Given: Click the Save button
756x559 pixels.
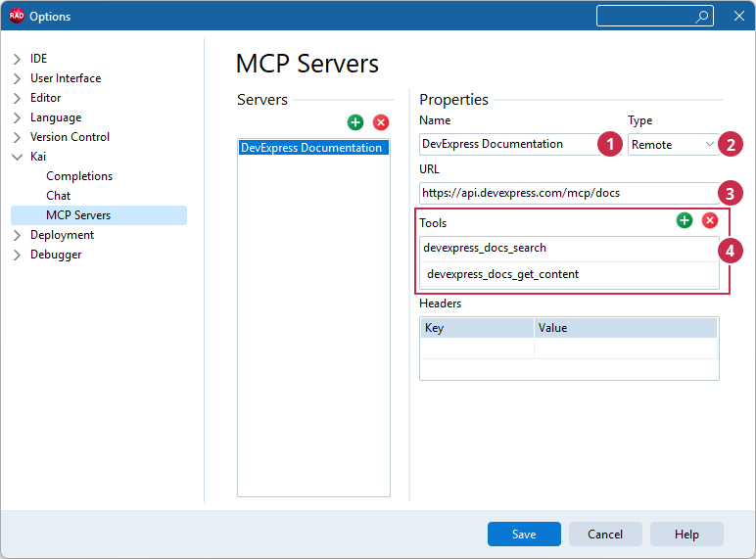Looking at the screenshot, I should click(524, 534).
